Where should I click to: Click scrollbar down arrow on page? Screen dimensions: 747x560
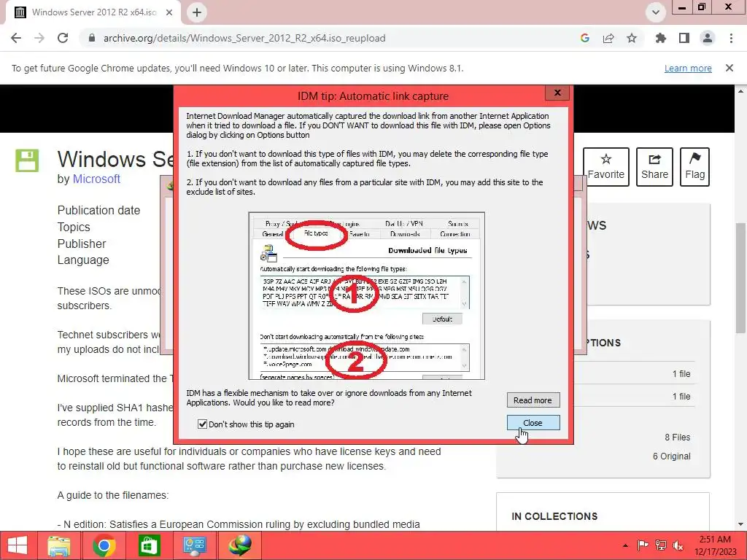(741, 524)
